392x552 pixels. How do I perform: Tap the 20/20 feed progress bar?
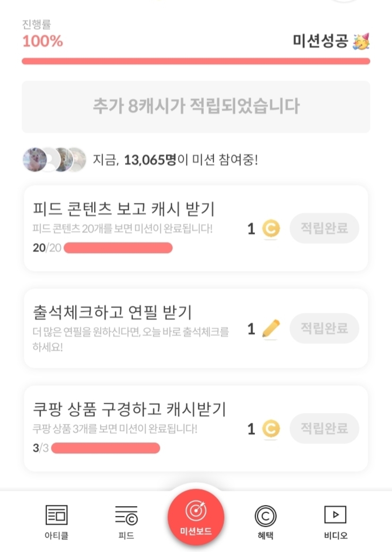coord(118,248)
